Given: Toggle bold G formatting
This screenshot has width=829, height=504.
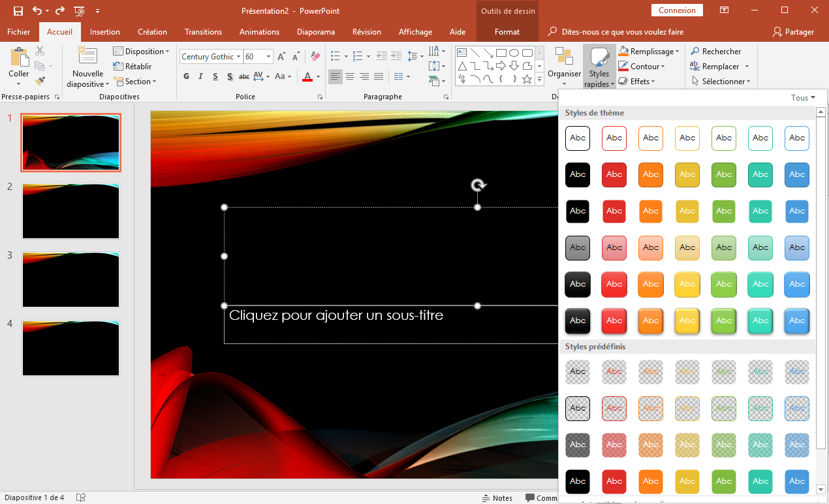Looking at the screenshot, I should 186,77.
